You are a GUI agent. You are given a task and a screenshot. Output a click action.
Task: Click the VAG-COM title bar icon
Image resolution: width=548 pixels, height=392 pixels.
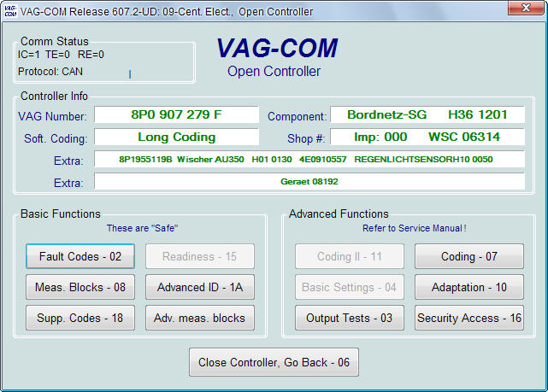click(x=10, y=11)
